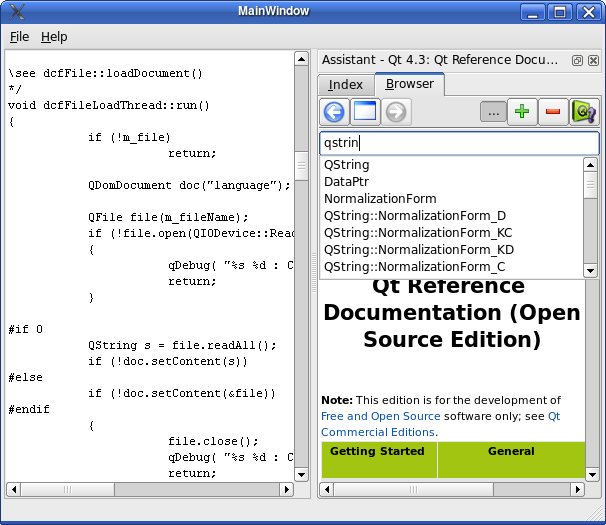Click the code editor vertical scrollbar handle
Screen dimensions: 606x525
[301, 166]
